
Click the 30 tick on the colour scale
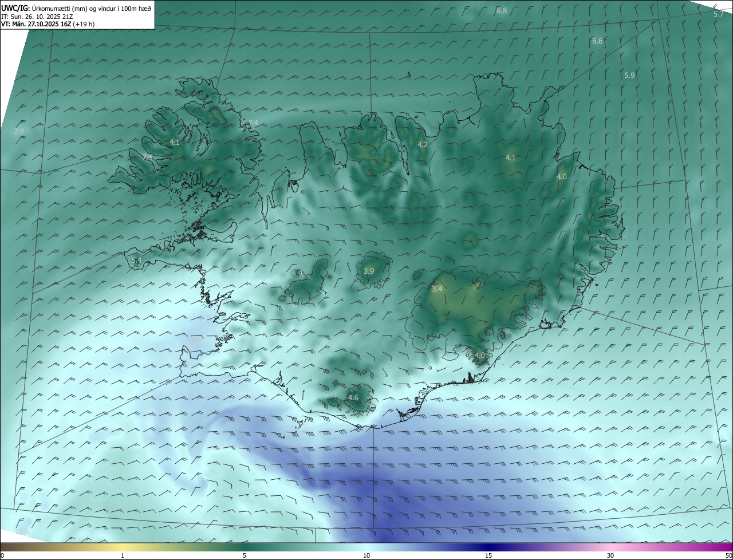610,555
